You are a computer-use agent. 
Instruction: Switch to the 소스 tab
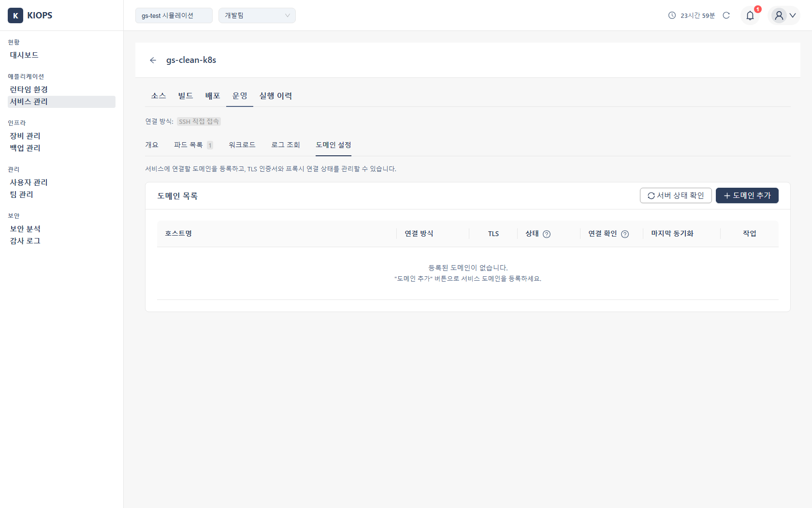159,96
